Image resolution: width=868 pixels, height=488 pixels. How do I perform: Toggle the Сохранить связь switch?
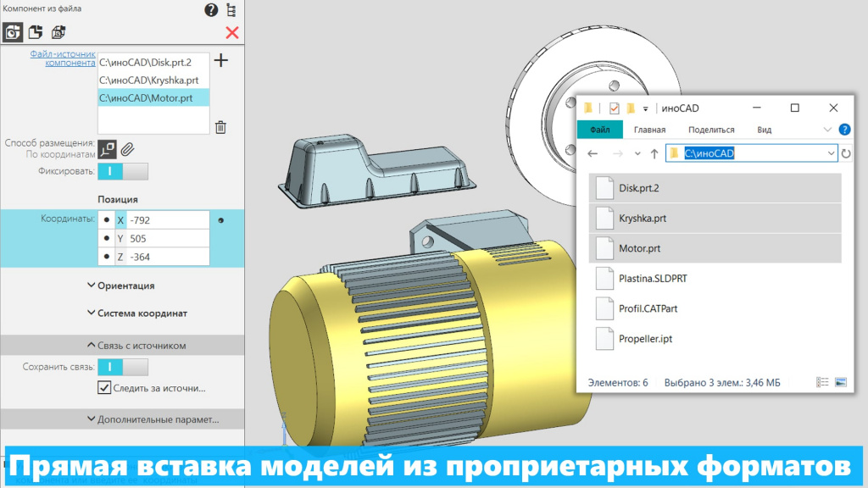point(123,367)
